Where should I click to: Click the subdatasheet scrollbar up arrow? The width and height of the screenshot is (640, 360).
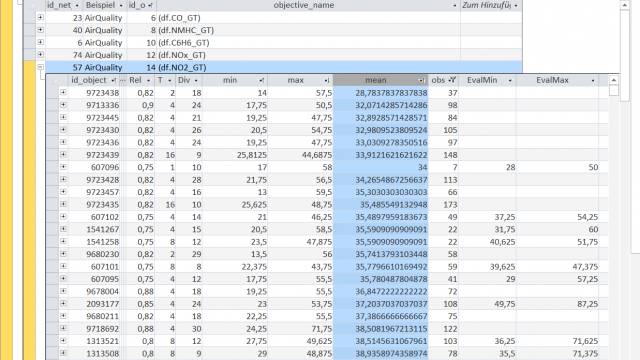click(613, 80)
